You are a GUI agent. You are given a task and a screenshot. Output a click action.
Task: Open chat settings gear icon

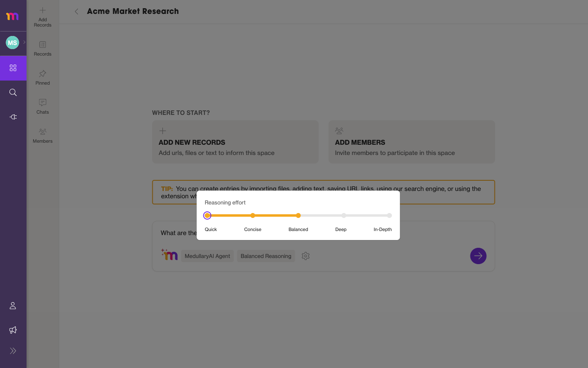305,256
